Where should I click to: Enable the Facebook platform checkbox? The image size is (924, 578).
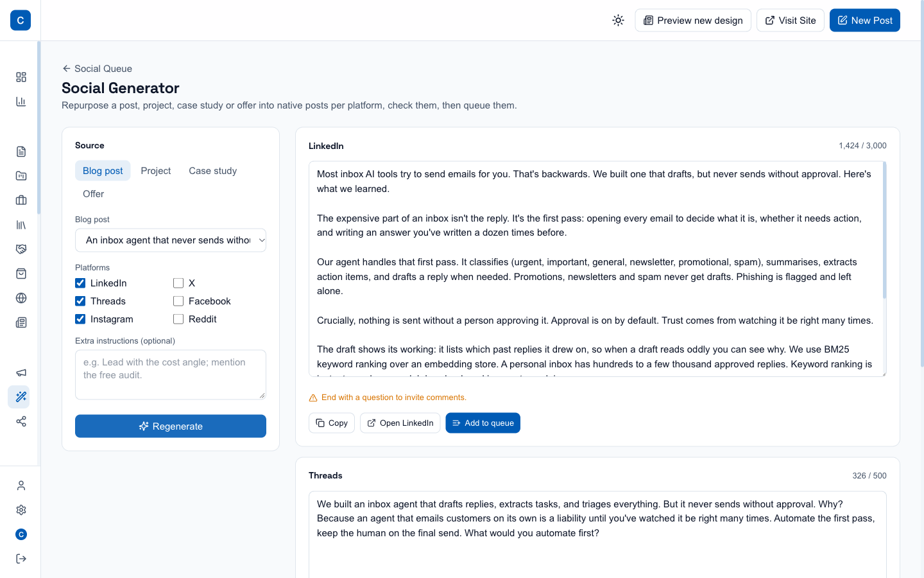tap(178, 301)
